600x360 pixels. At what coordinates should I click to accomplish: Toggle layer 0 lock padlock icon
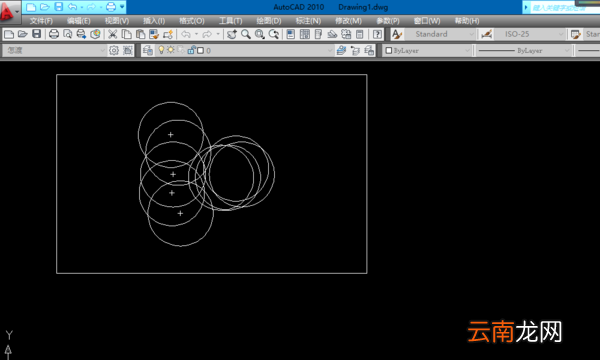(191, 50)
